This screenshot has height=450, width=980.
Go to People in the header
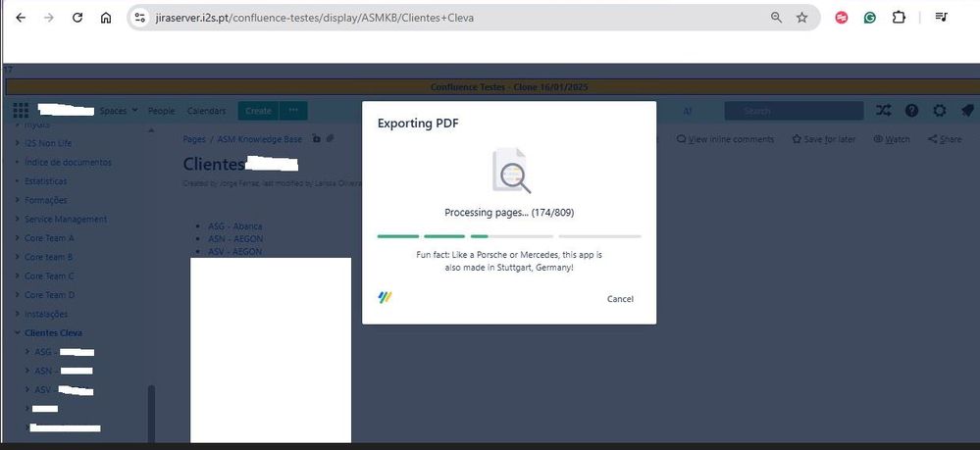click(161, 111)
